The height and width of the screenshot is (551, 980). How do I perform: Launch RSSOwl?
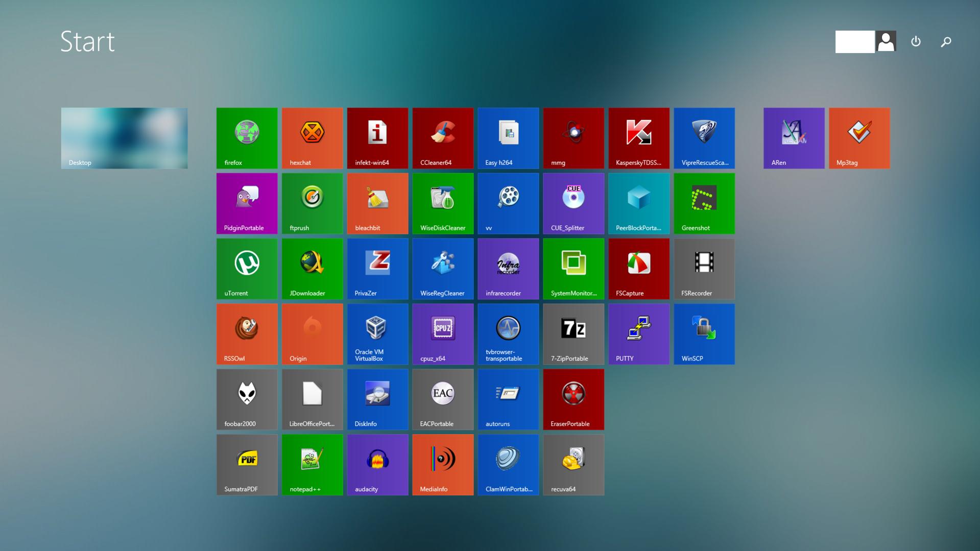pyautogui.click(x=247, y=334)
